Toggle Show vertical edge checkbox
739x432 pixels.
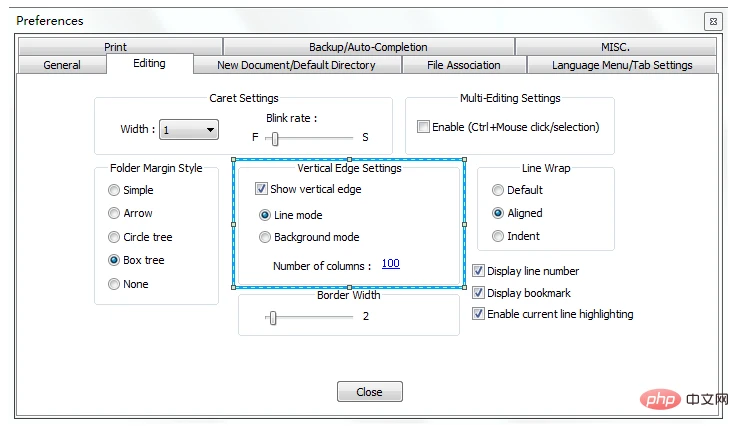click(x=262, y=189)
